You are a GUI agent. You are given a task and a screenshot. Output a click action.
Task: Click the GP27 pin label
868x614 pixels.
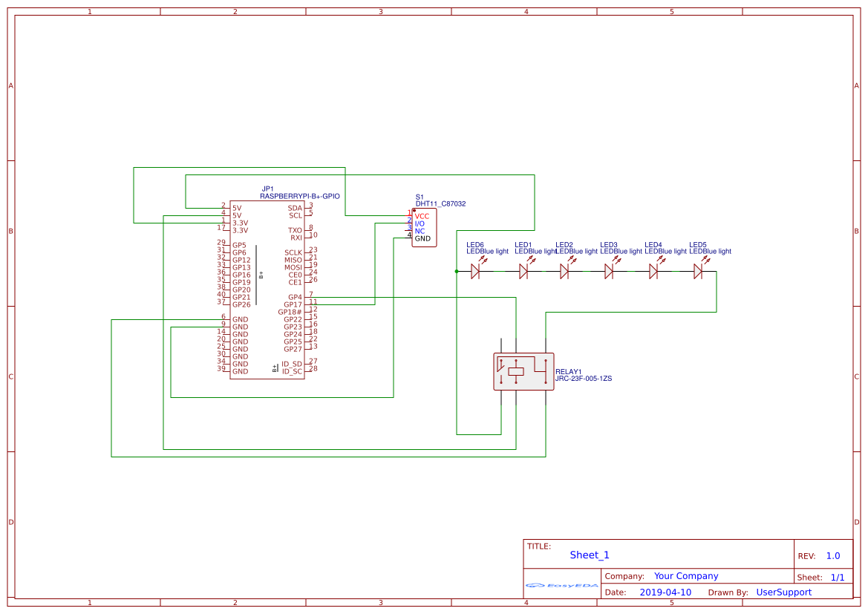pos(293,350)
